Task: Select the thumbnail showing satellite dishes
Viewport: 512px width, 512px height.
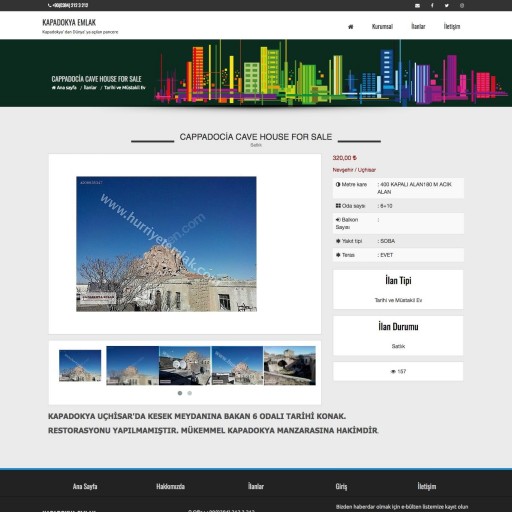Action: click(x=185, y=366)
